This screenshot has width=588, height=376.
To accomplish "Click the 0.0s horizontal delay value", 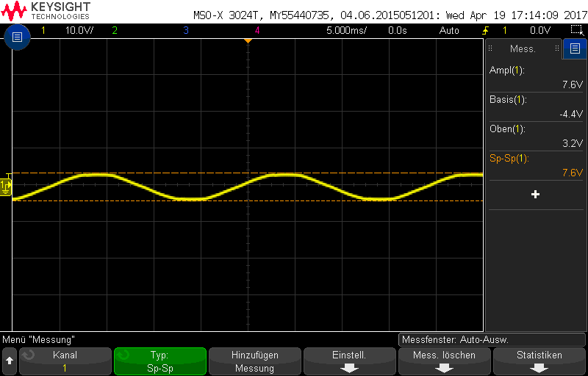I will (398, 30).
